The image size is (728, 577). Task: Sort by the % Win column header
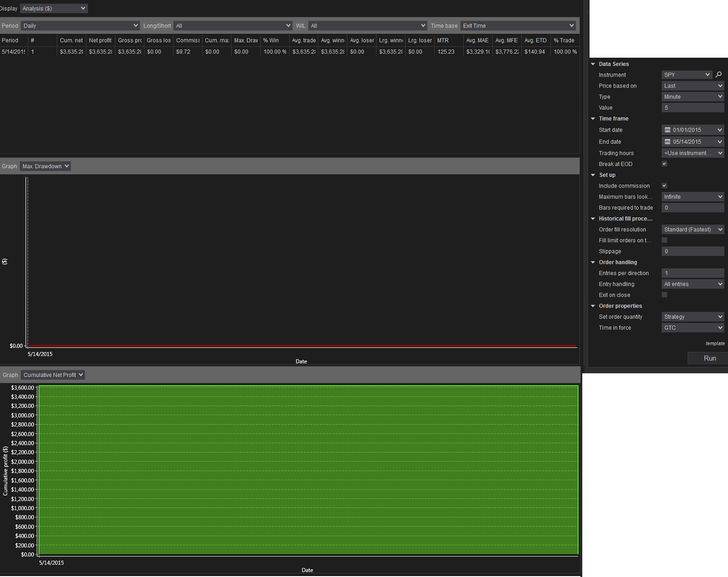pos(274,40)
